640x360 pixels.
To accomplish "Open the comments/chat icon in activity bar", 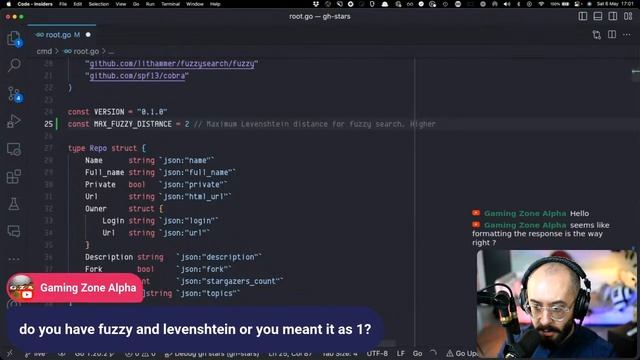I will tap(14, 231).
